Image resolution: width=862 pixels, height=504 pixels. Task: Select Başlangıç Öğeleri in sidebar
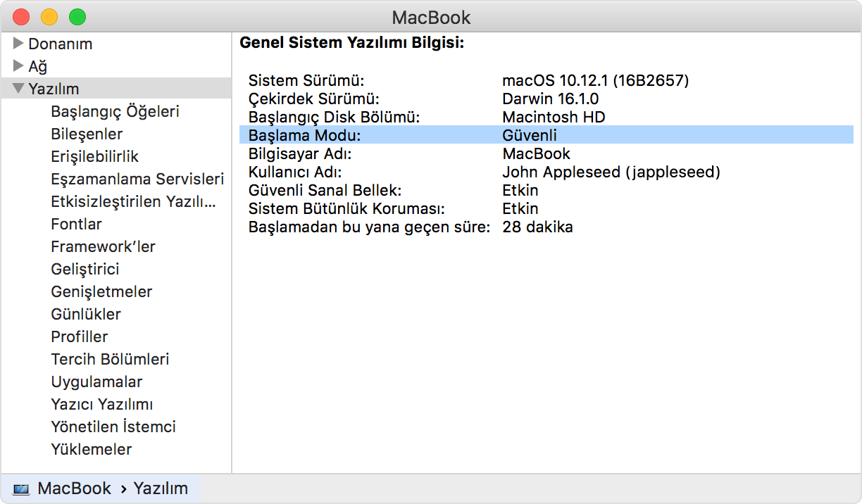114,111
